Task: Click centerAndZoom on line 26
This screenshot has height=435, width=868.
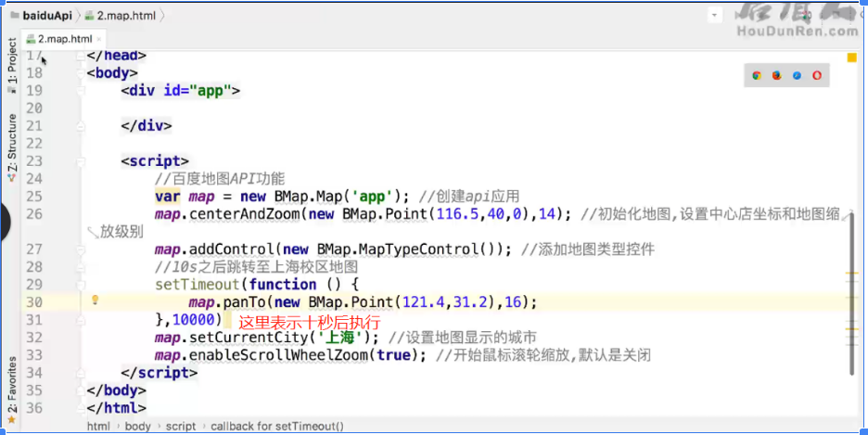Action: [244, 214]
